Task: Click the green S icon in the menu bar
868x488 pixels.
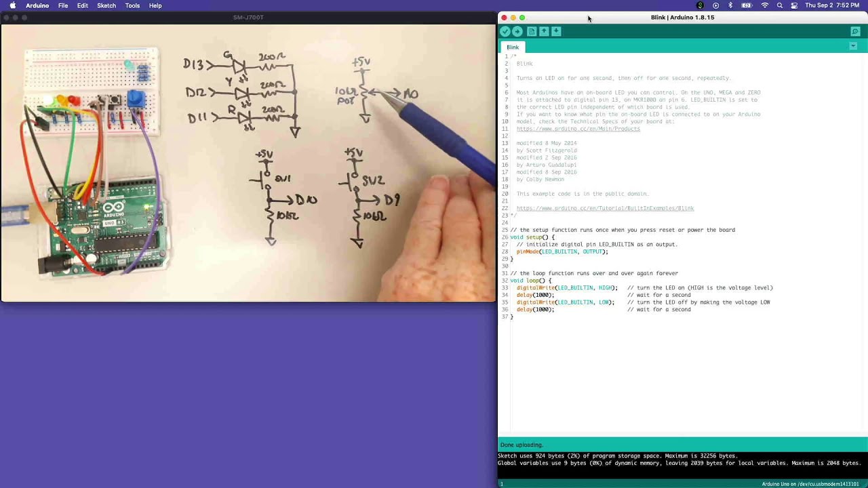Action: [x=701, y=5]
